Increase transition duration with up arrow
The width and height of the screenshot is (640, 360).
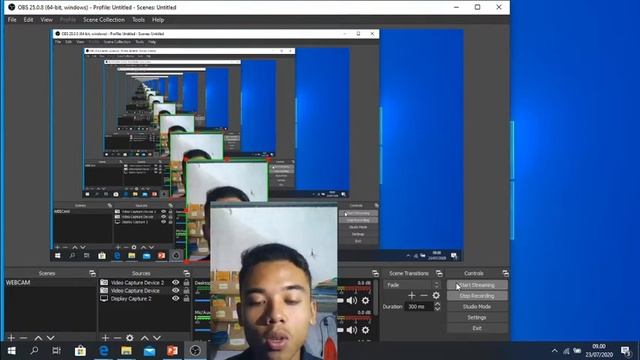pyautogui.click(x=438, y=304)
